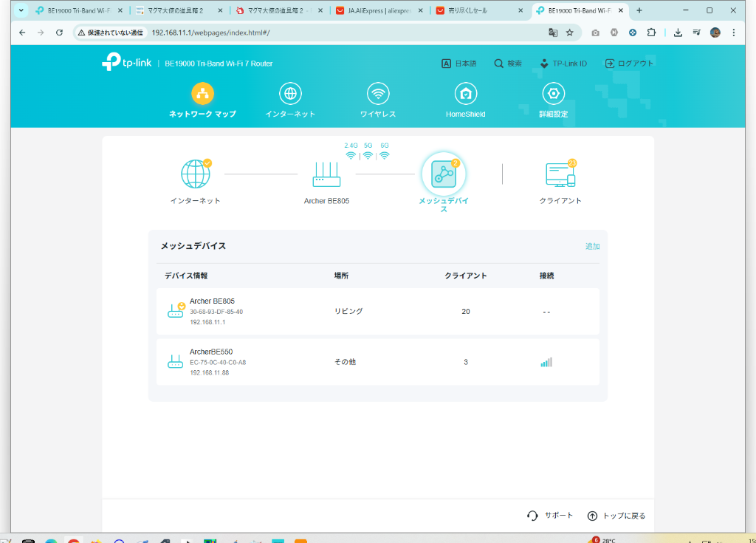Click the Archer BE805 device name in table
The height and width of the screenshot is (543, 756).
[212, 301]
